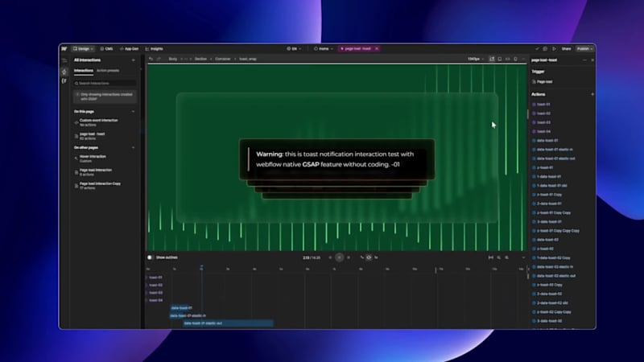Click the Publish button
The height and width of the screenshot is (362, 644).
584,49
